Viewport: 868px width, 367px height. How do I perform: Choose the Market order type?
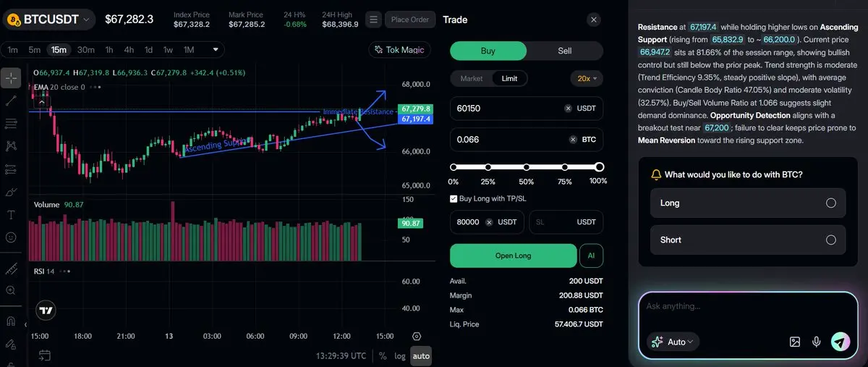coord(472,78)
